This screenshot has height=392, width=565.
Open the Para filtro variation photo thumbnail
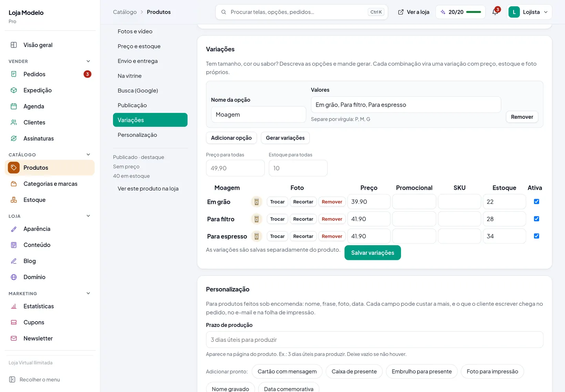(x=257, y=219)
